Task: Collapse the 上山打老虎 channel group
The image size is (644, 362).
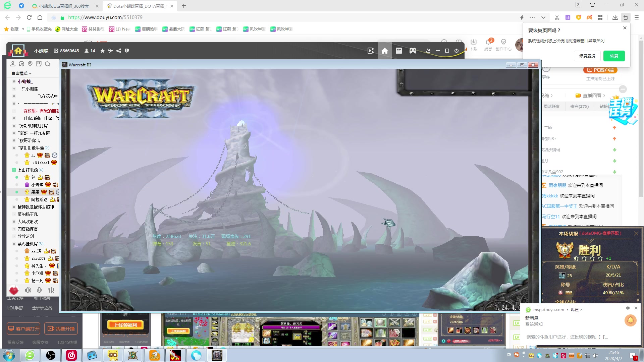Action: click(14, 170)
